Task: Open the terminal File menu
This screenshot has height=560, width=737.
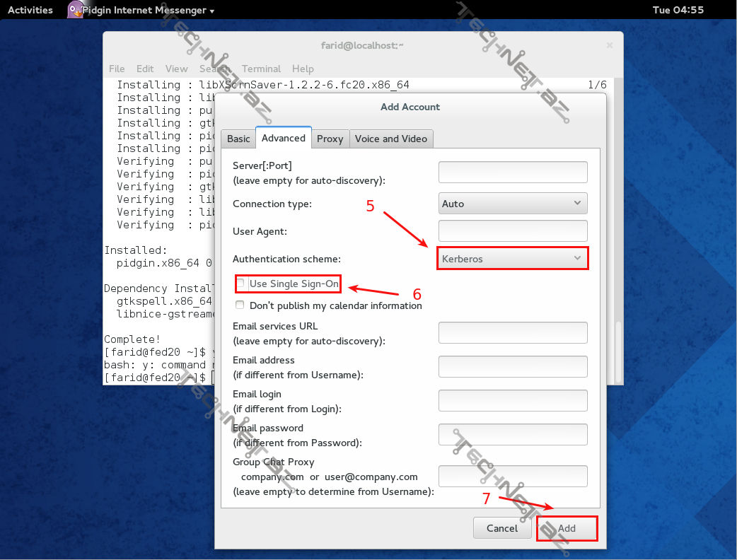Action: (x=117, y=69)
